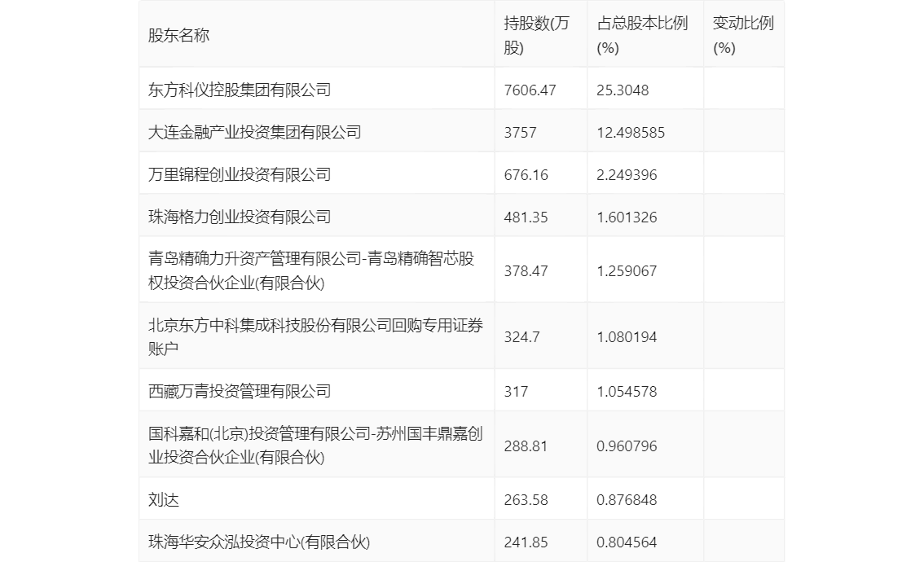Select the percentage 0.960796

[x=627, y=446]
